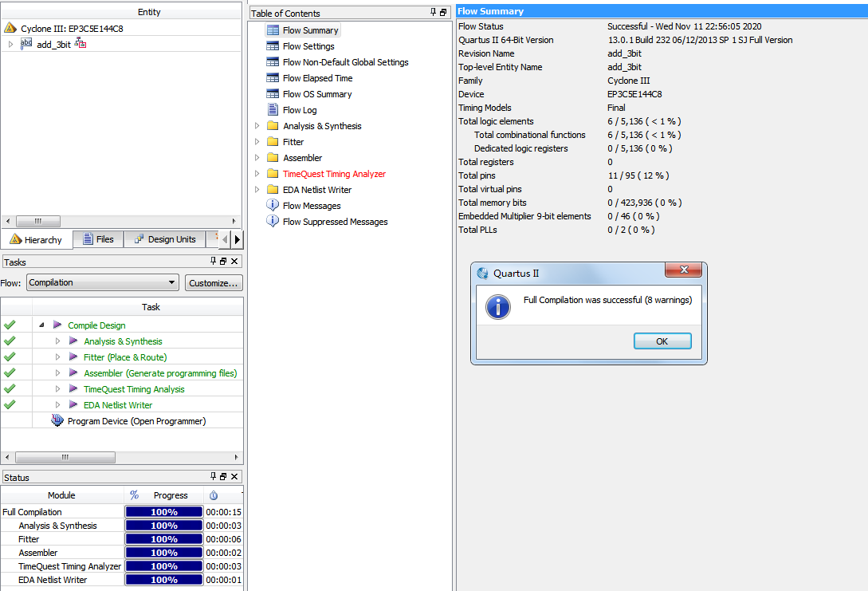This screenshot has width=868, height=591.
Task: Open Flow Non-Default Global Settings
Action: click(345, 62)
